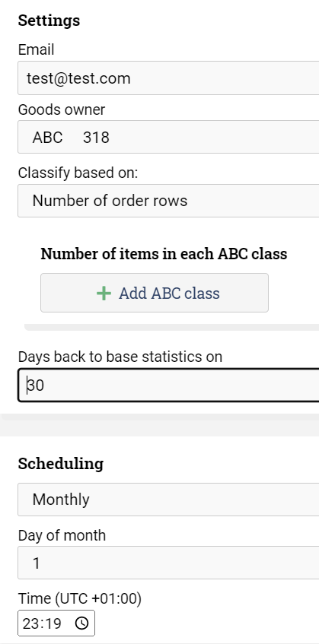The image size is (319, 644).
Task: Focus the Email field with test@test.com
Action: 168,78
